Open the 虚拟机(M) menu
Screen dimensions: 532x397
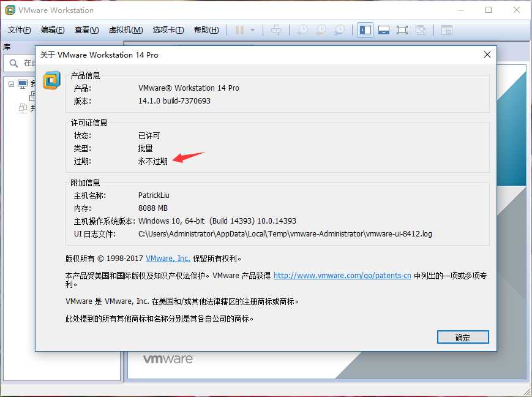click(126, 30)
